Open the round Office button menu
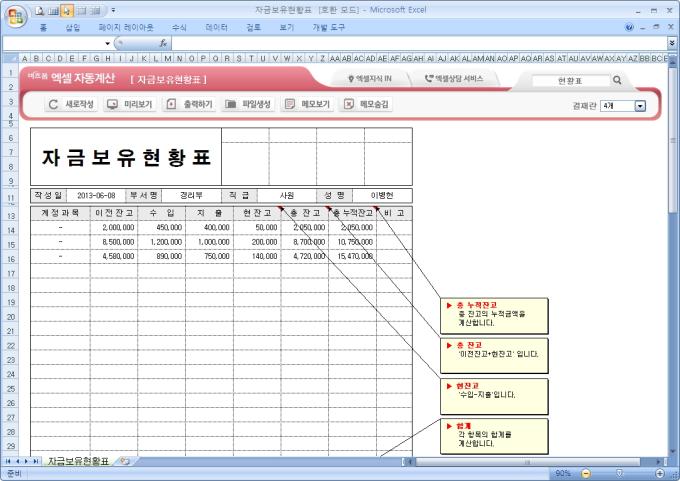 (16, 16)
